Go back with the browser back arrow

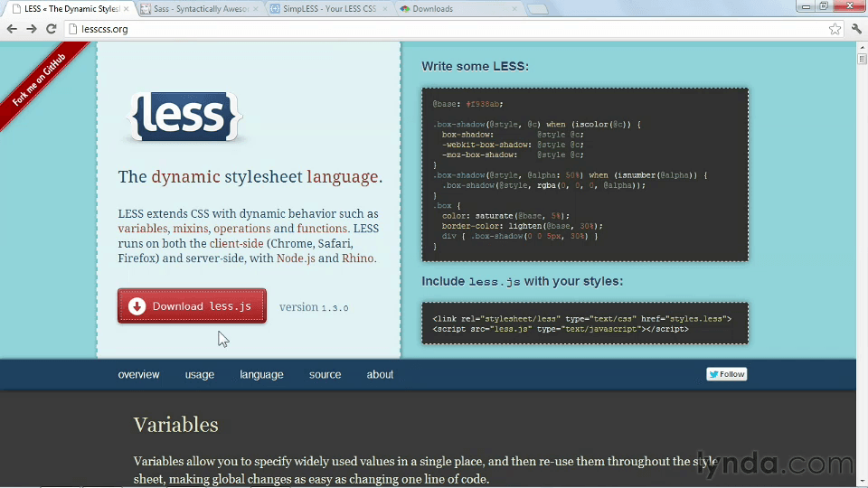[x=12, y=29]
